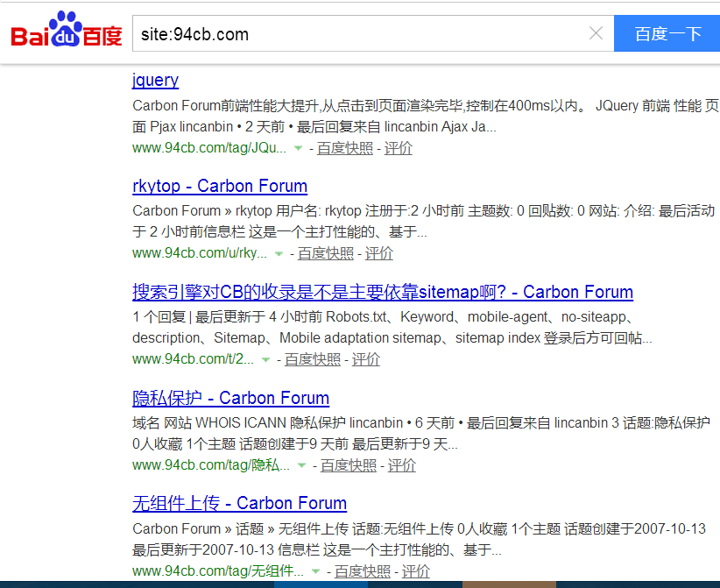This screenshot has width=720, height=588.
Task: Open 百度快照 for the sitemap question result
Action: coord(313,359)
